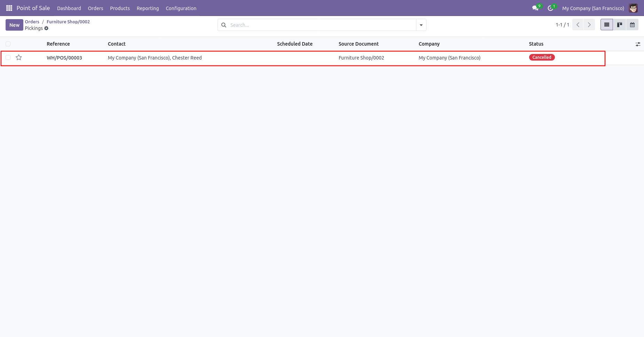Screen dimensions: 644x337
Task: Sort by Scheduled Date column header
Action: (x=294, y=44)
